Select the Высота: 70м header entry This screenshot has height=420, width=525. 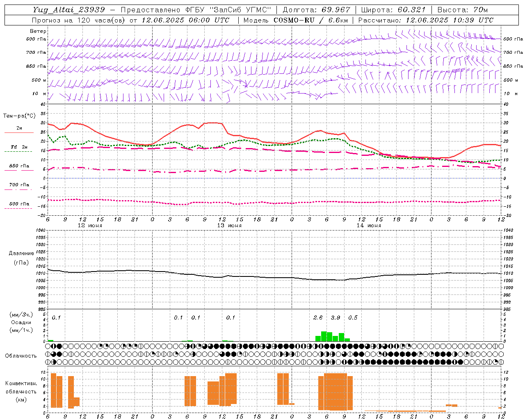[463, 10]
